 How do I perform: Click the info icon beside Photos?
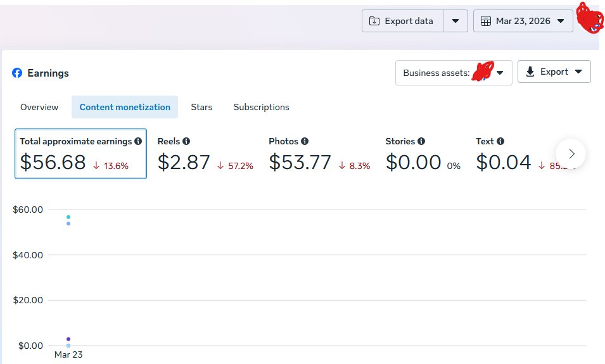click(305, 141)
